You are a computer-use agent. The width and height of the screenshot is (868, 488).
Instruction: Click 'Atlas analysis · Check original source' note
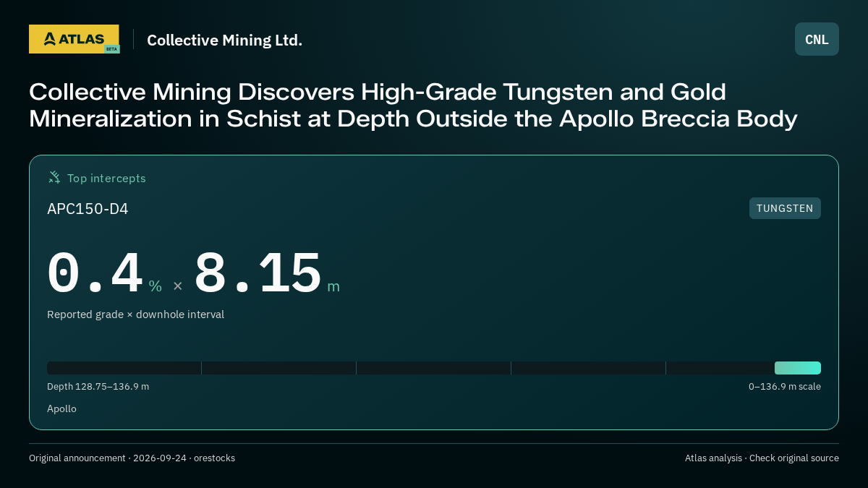click(x=762, y=458)
